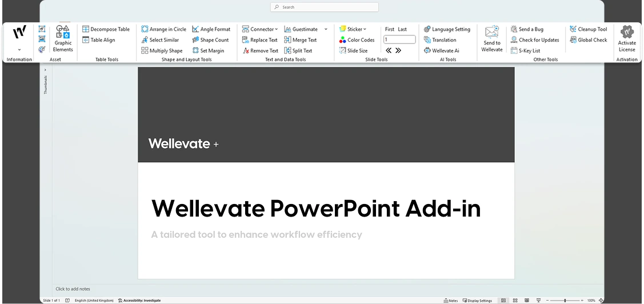Run the Cleanup Tool
644x304 pixels.
tap(588, 29)
